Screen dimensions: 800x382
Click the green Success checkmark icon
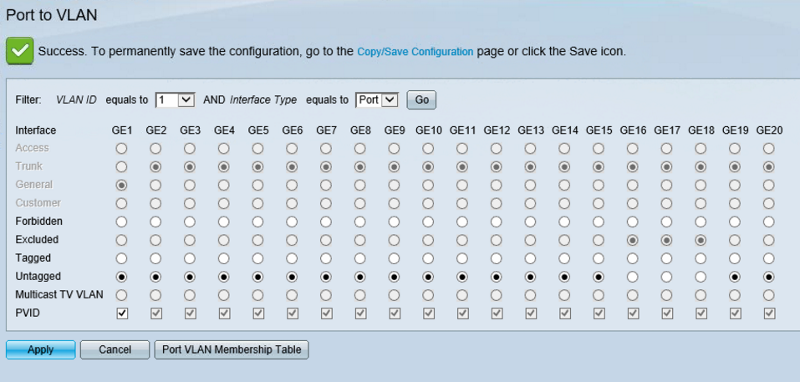pyautogui.click(x=20, y=51)
